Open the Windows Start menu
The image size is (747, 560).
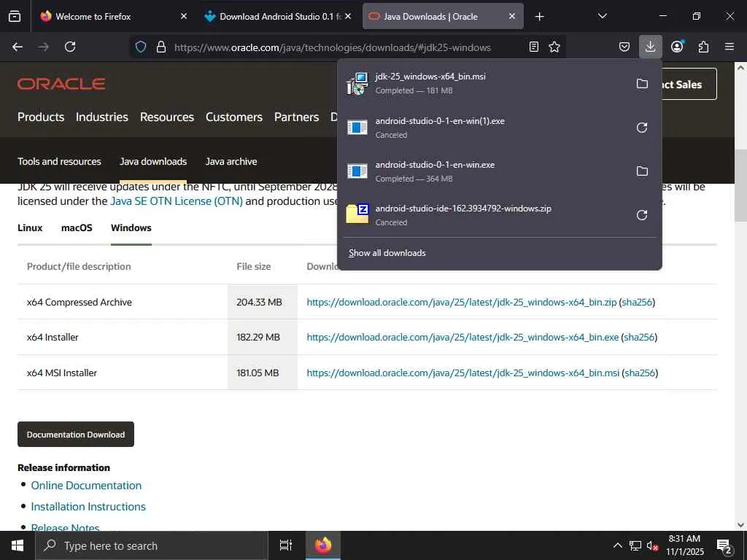[18, 545]
